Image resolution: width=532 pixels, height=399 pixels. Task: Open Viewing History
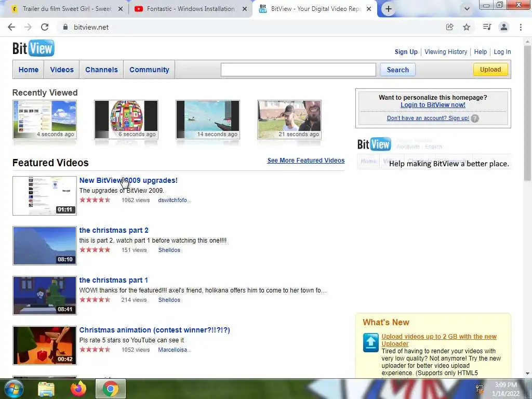[x=446, y=52]
